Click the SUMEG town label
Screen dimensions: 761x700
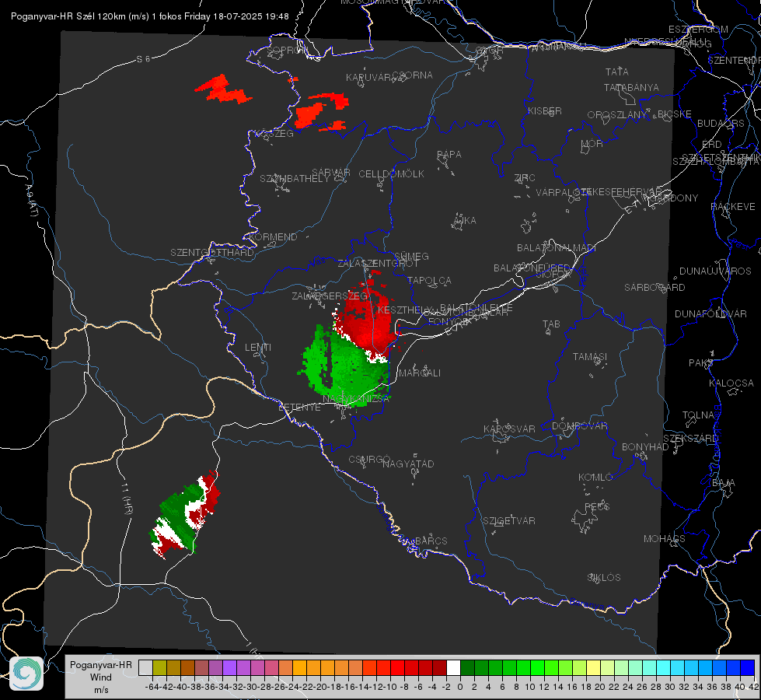click(x=411, y=256)
